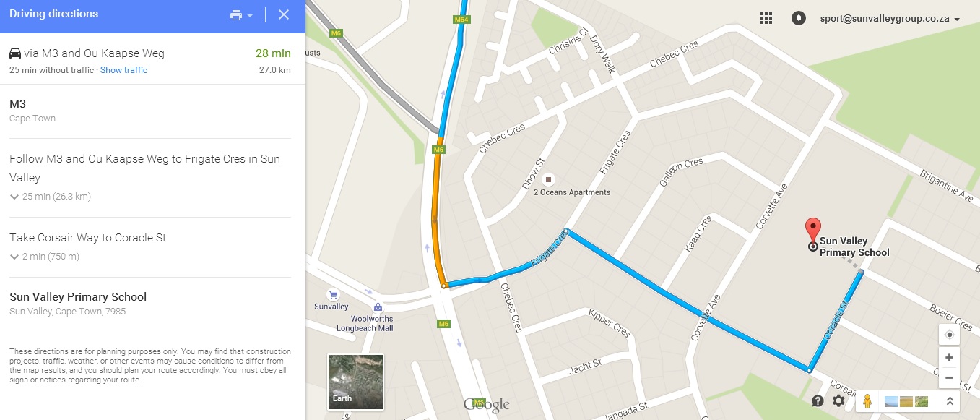Click the show my location button
The image size is (980, 420).
click(949, 335)
